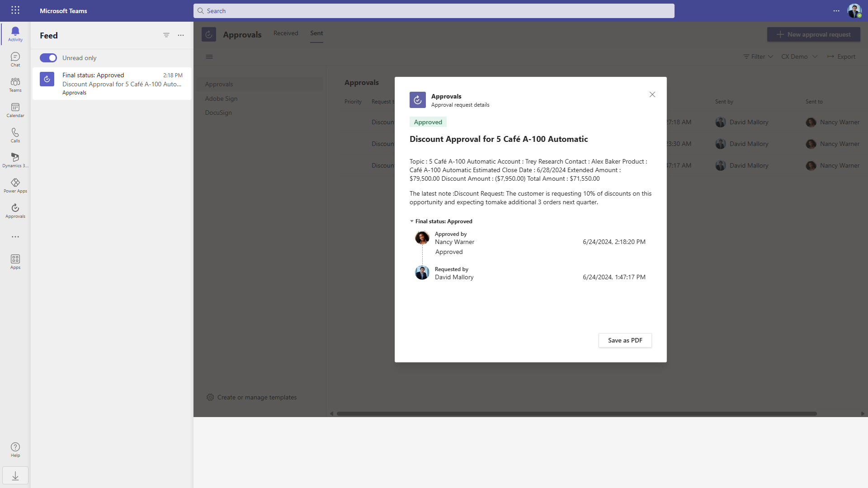
Task: Switch to the Received tab
Action: click(285, 33)
